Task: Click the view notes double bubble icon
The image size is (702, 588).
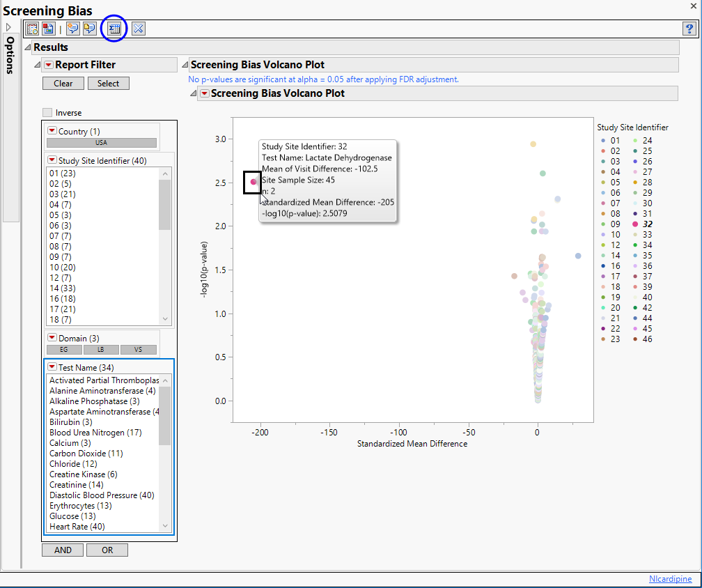Action: [x=89, y=29]
